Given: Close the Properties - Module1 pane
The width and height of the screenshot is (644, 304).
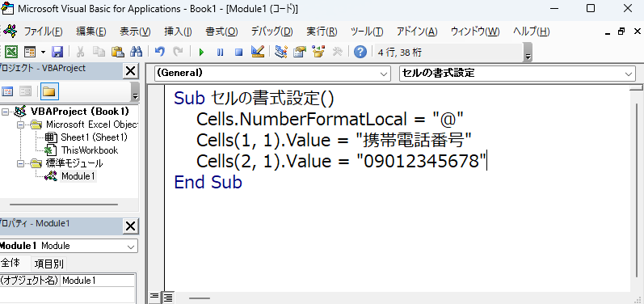Looking at the screenshot, I should (x=130, y=226).
